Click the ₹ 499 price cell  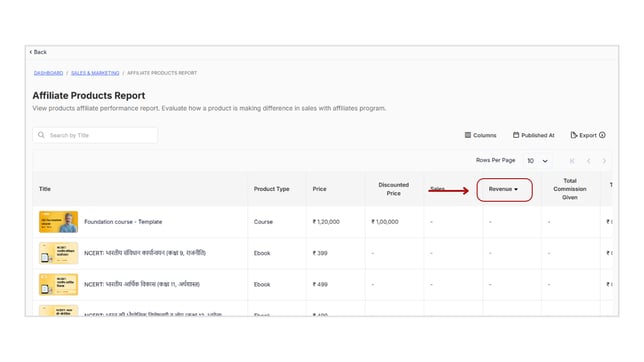point(320,284)
